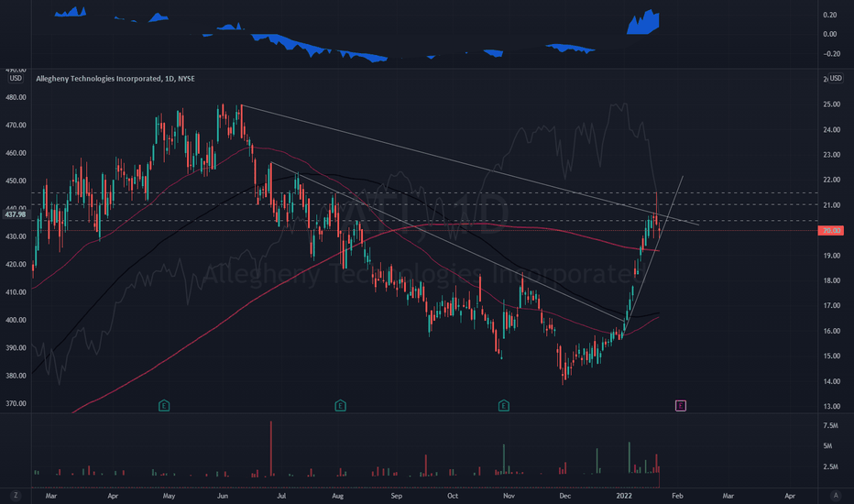The image size is (854, 504).
Task: Click the 0.20 indicator scale label
Action: [x=830, y=16]
